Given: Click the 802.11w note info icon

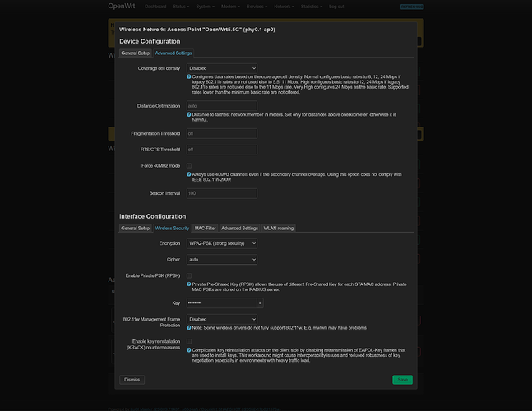Looking at the screenshot, I should [x=190, y=328].
